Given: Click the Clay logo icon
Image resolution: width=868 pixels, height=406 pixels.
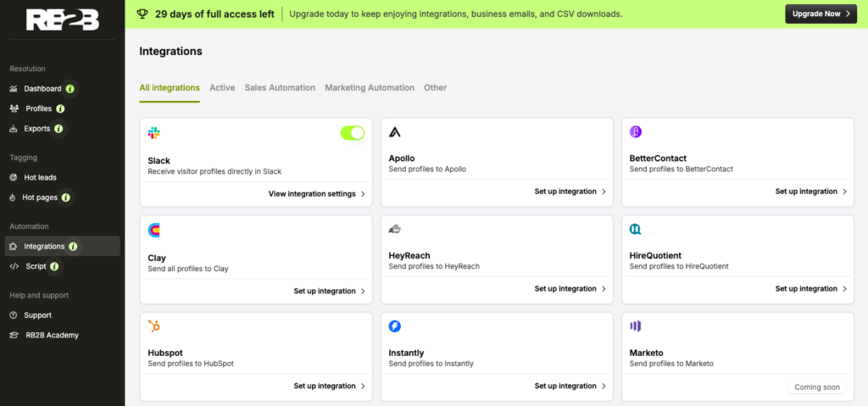Looking at the screenshot, I should point(154,230).
